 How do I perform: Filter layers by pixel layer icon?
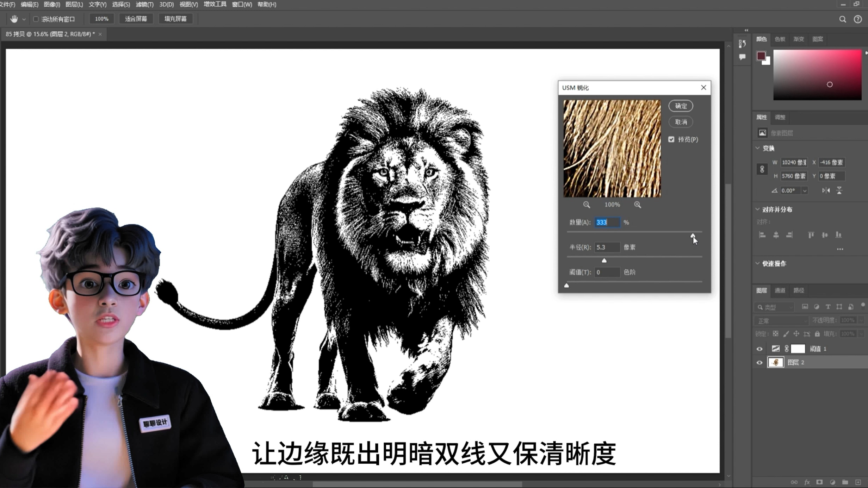click(x=805, y=307)
